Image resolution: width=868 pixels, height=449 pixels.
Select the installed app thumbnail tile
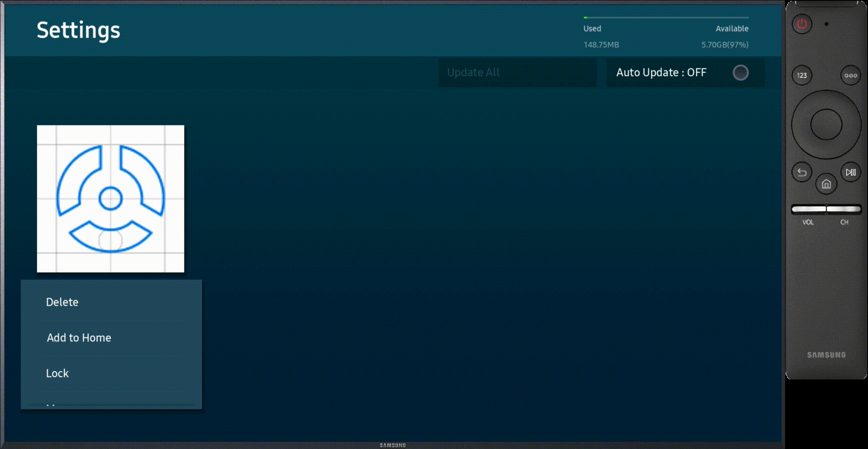[110, 199]
